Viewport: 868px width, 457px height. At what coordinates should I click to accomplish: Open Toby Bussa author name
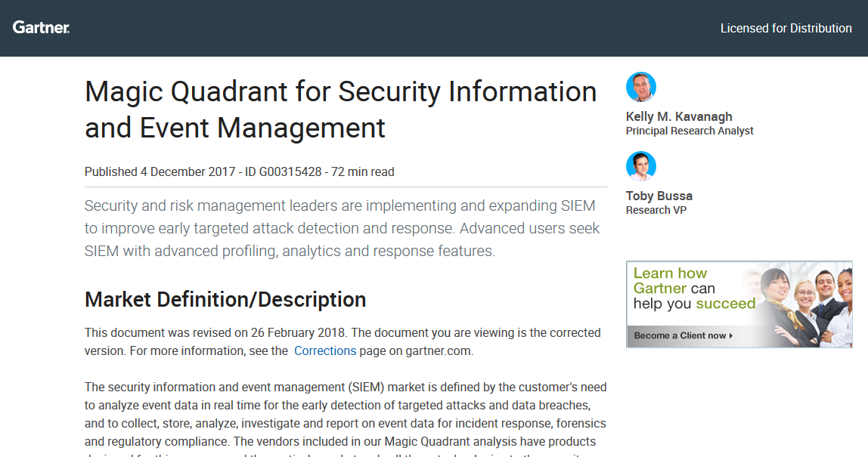[x=659, y=196]
